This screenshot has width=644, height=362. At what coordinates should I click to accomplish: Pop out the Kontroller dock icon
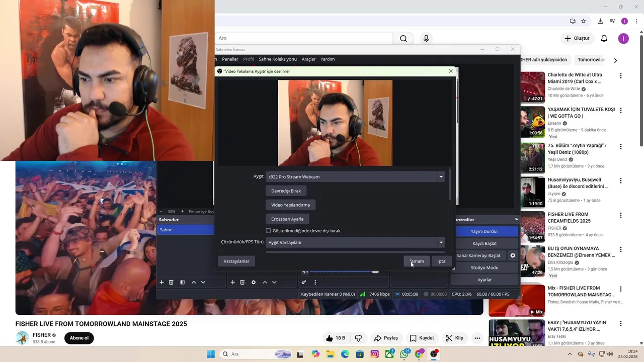pos(516,220)
